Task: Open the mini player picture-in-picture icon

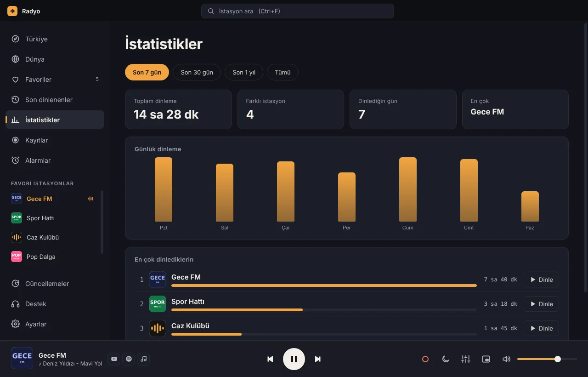Action: click(486, 359)
